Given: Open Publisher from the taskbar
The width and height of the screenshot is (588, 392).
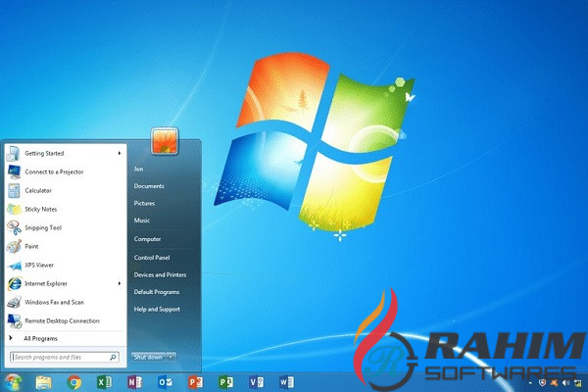Looking at the screenshot, I should (x=225, y=381).
